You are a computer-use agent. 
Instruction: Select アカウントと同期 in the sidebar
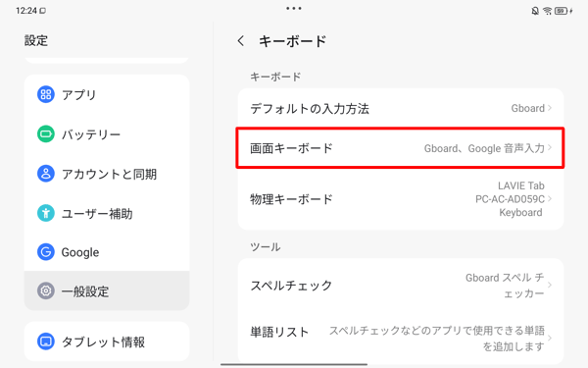[x=107, y=174]
